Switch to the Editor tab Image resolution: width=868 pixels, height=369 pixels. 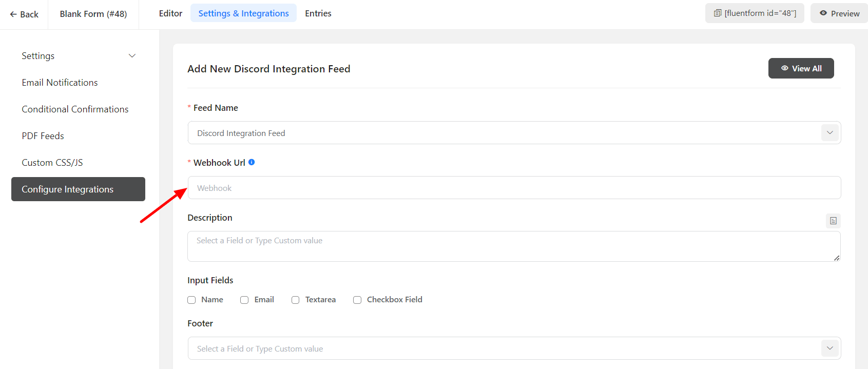(170, 13)
